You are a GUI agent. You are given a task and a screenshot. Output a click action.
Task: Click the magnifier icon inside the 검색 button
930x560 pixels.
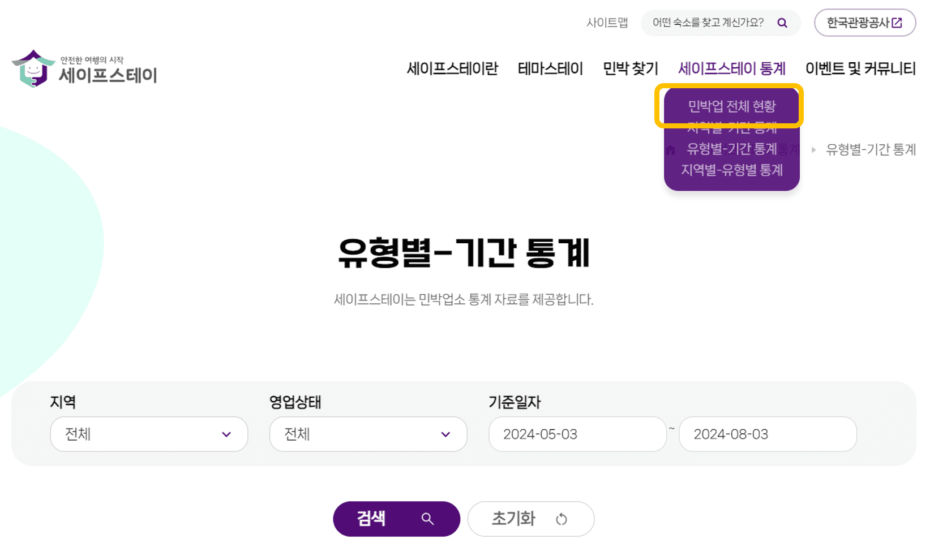coord(427,519)
